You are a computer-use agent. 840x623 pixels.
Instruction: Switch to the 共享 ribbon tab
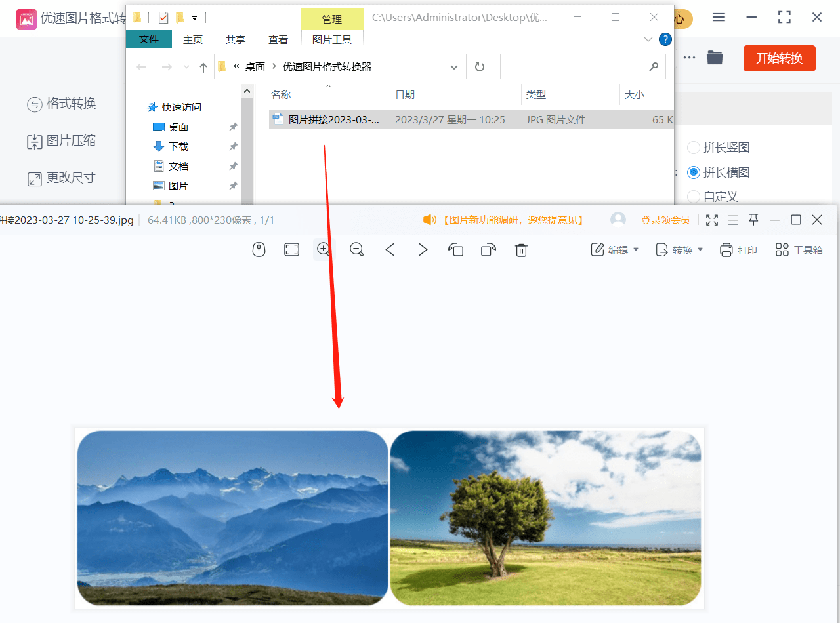click(x=236, y=39)
